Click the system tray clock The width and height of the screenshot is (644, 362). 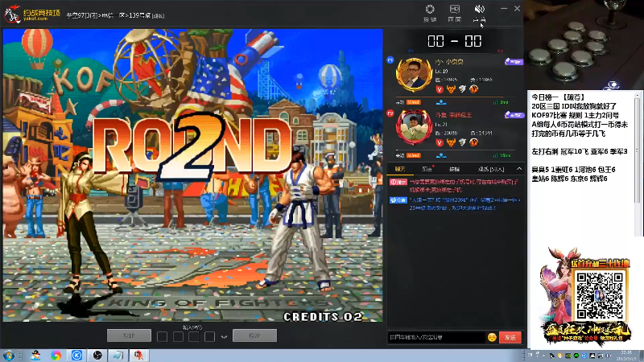[x=626, y=356]
